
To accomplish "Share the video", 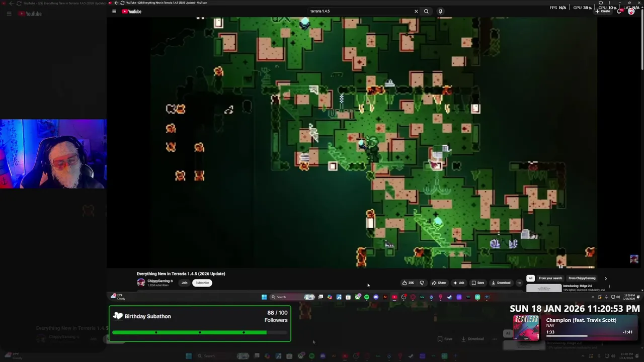I will tap(439, 283).
